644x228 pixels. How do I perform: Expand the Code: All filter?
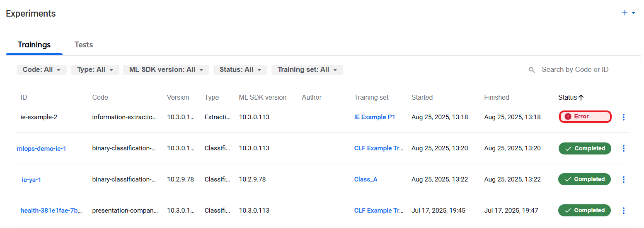point(41,70)
